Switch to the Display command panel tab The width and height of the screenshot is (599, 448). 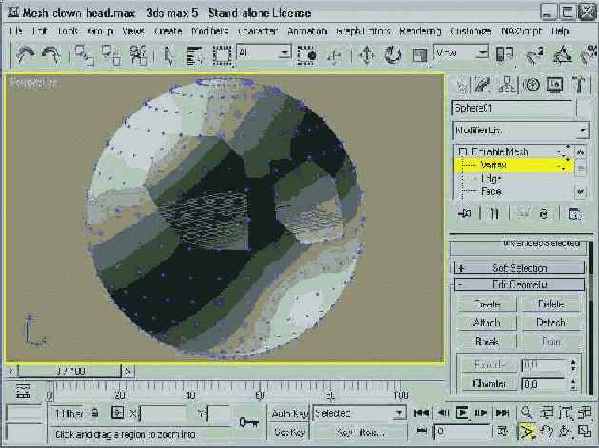click(x=555, y=85)
